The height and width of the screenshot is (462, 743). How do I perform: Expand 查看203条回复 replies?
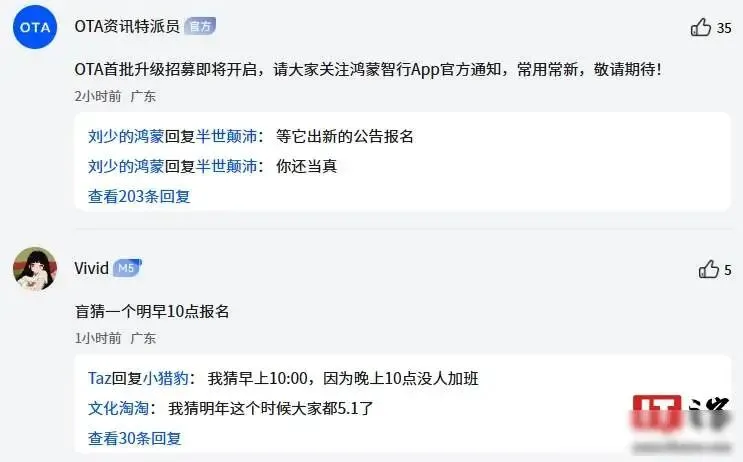click(x=139, y=196)
